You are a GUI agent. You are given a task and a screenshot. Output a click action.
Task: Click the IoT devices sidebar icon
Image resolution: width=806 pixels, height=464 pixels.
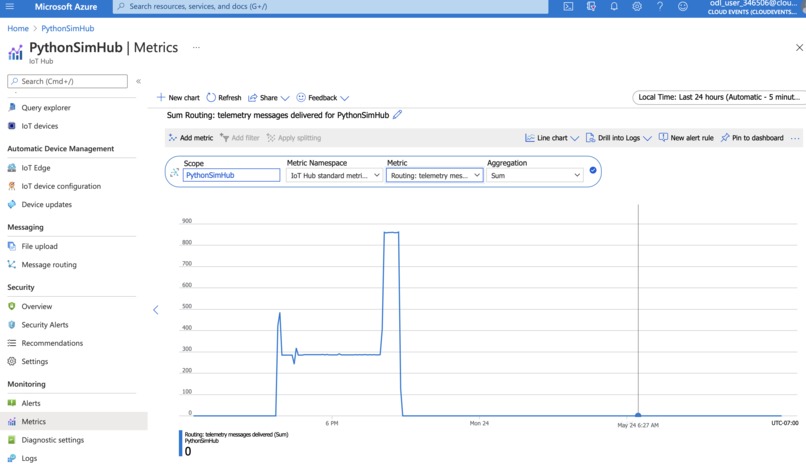click(x=12, y=126)
